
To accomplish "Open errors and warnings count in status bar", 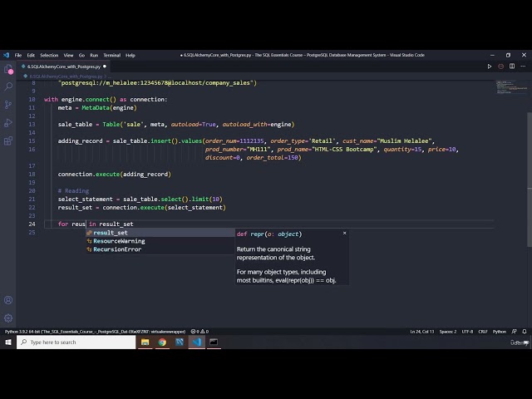I will [199, 332].
